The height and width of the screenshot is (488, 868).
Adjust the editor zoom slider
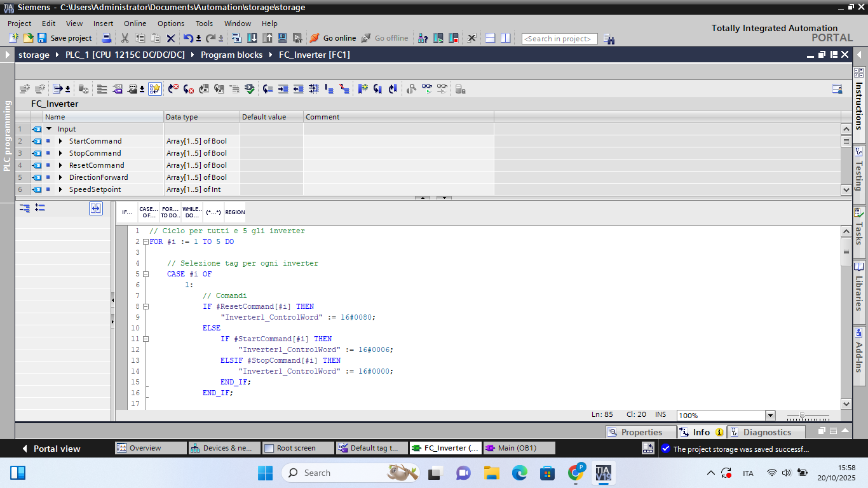coord(803,416)
